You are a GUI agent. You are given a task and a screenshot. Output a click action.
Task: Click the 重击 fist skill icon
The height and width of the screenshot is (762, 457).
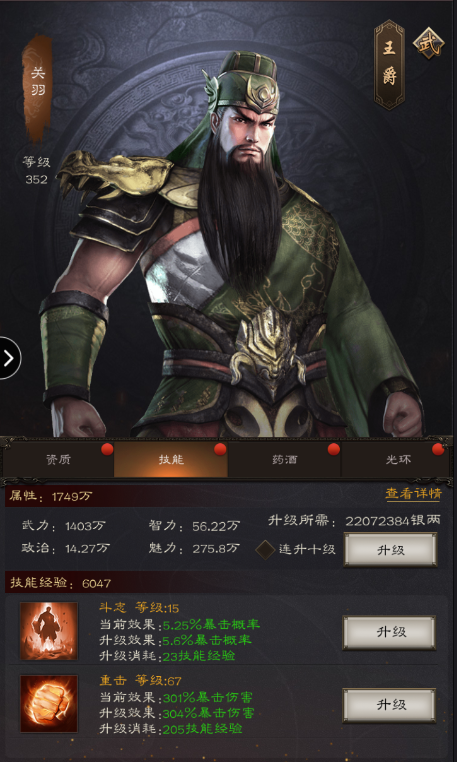[x=49, y=703]
